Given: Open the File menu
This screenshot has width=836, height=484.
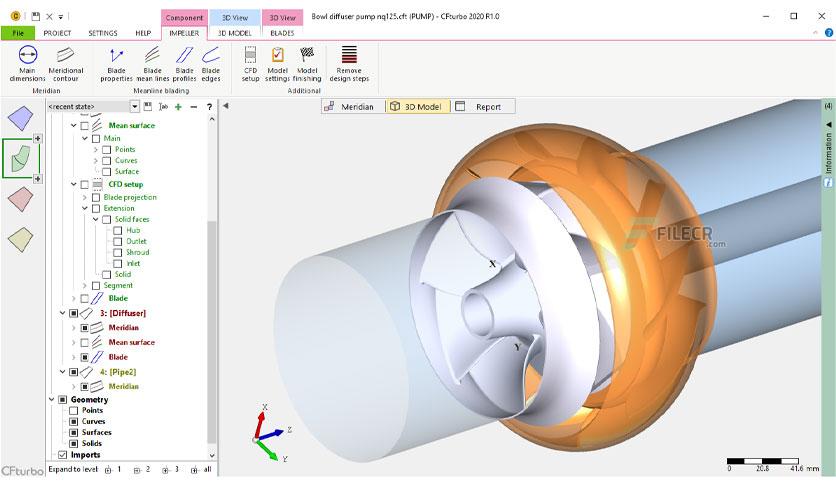Looking at the screenshot, I should pos(18,33).
